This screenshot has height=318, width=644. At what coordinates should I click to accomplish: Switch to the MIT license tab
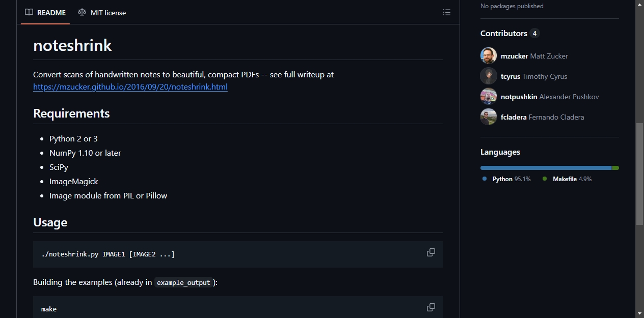pyautogui.click(x=102, y=12)
